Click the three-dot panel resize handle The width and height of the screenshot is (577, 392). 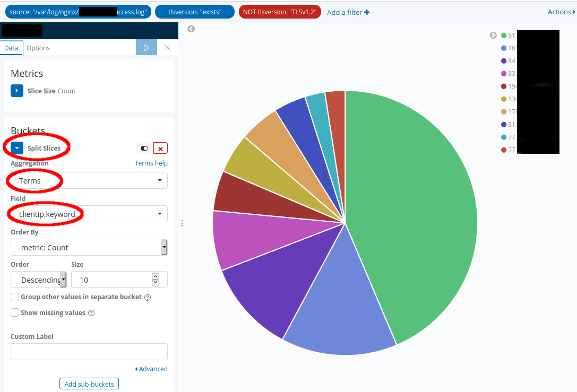point(182,223)
